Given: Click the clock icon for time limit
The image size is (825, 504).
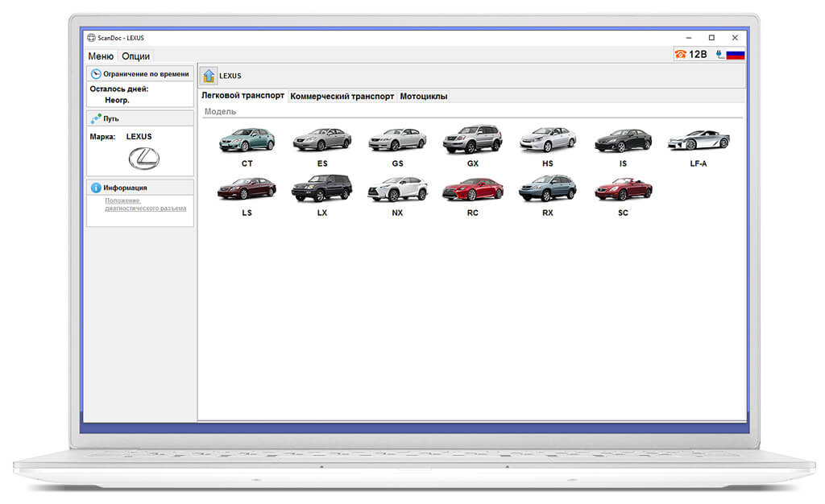Looking at the screenshot, I should 96,74.
